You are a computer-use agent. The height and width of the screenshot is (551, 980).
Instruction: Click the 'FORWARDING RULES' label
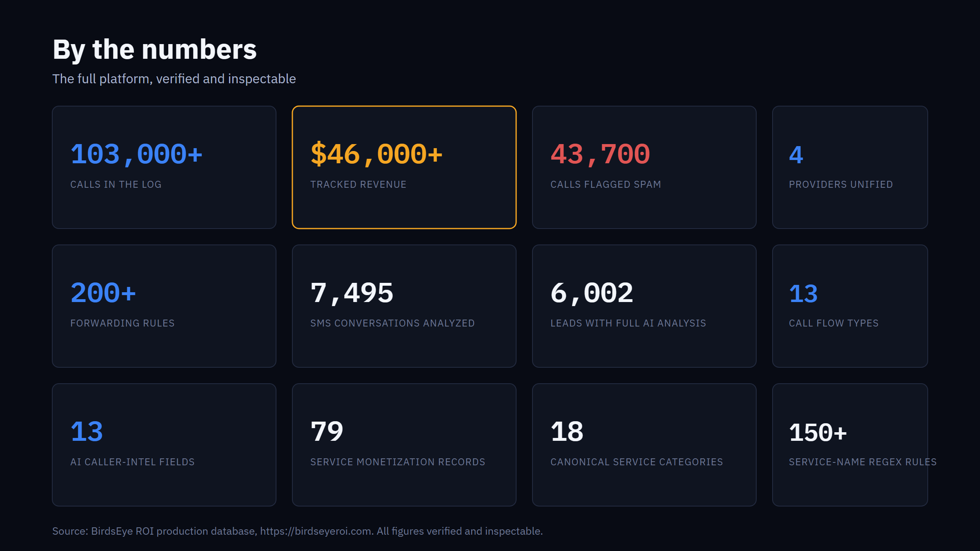click(x=122, y=323)
